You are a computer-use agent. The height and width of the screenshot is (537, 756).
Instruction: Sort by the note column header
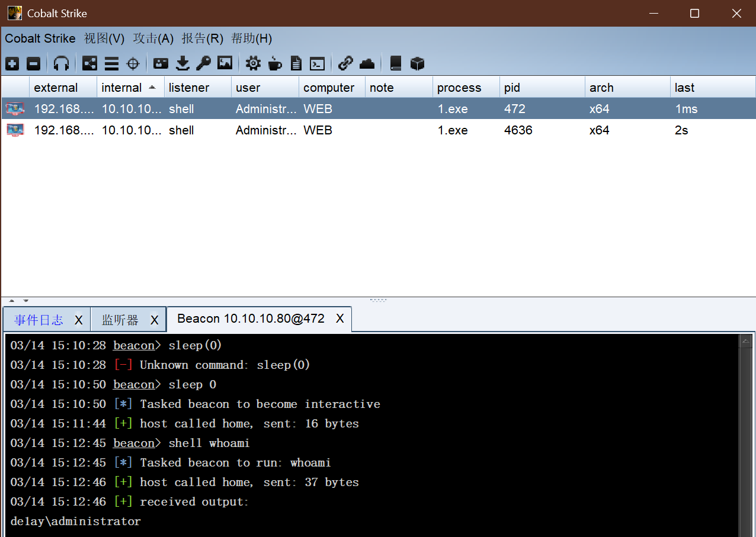(x=399, y=88)
